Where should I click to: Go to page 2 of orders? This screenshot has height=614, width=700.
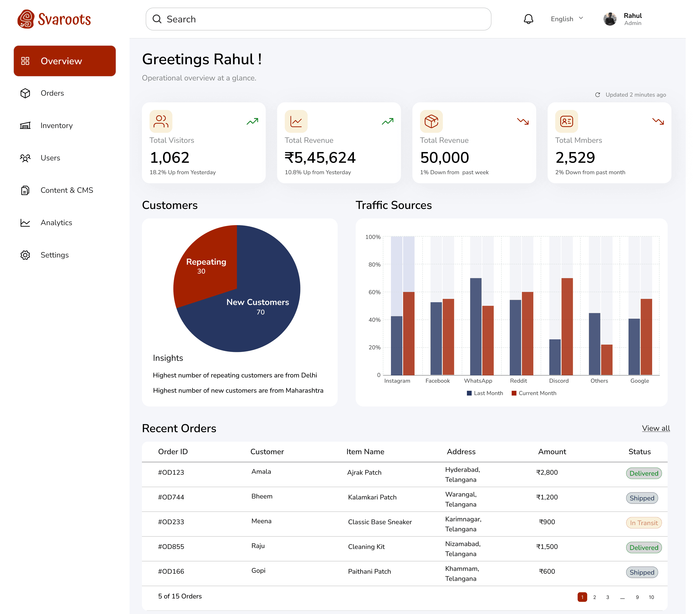(595, 597)
